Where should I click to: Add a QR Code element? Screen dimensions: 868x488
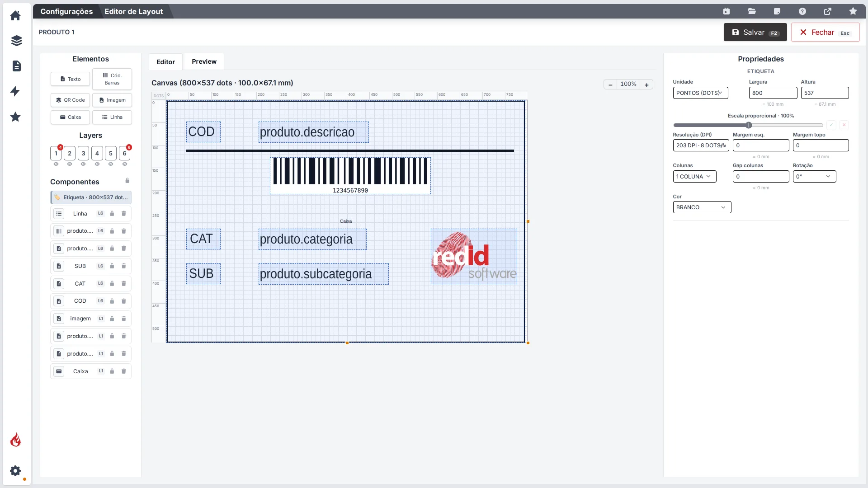70,100
